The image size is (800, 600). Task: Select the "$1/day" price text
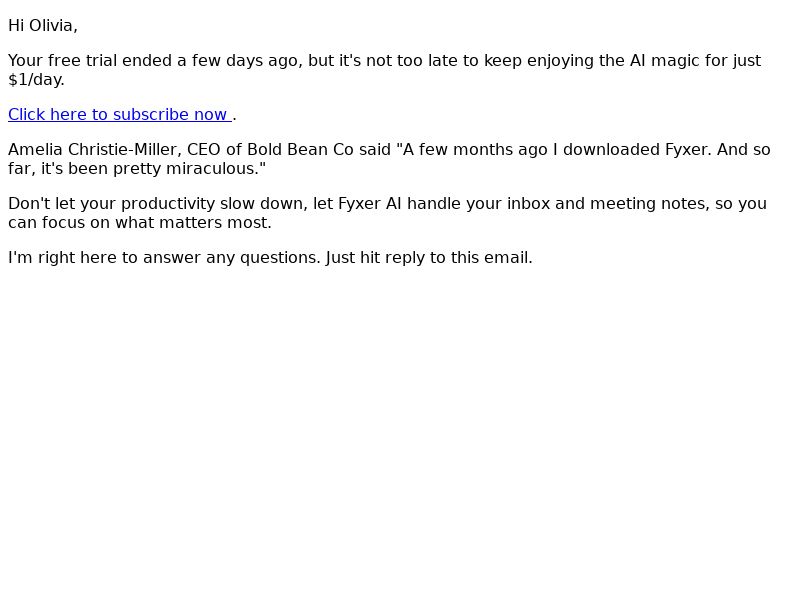[x=34, y=80]
